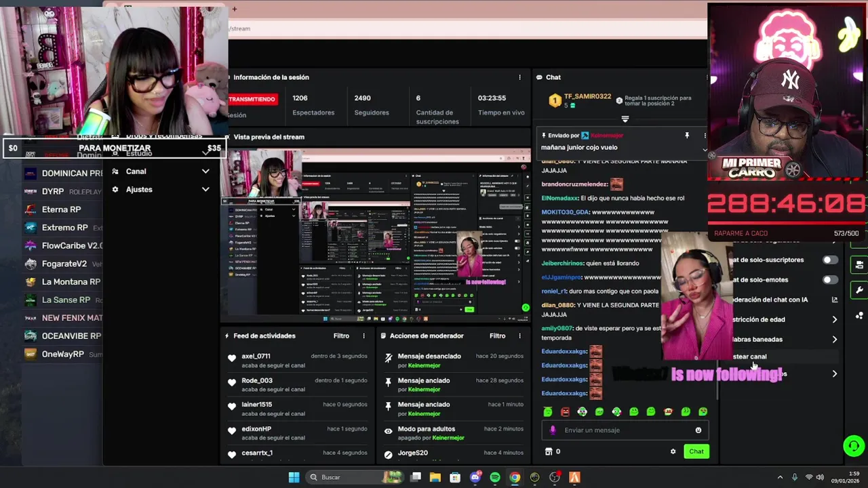Click the Canal people icon in the sidebar
This screenshot has width=868, height=488.
(115, 171)
